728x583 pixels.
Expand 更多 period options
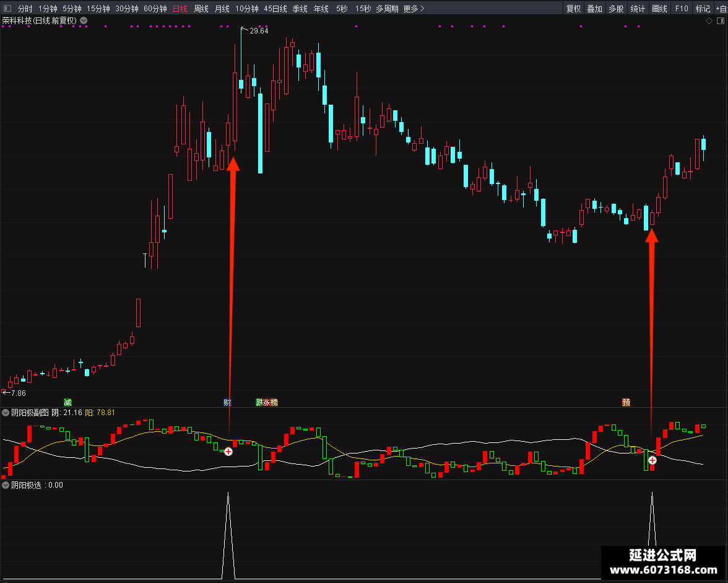pos(414,8)
